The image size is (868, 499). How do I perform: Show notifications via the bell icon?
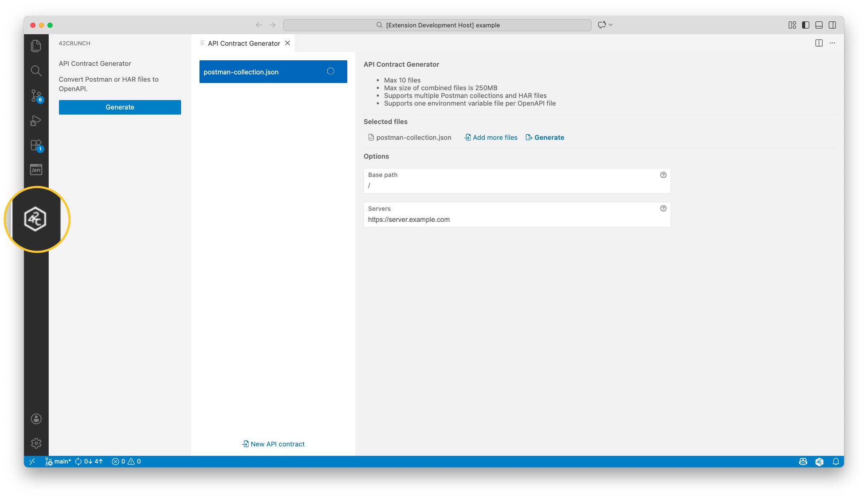click(x=836, y=461)
